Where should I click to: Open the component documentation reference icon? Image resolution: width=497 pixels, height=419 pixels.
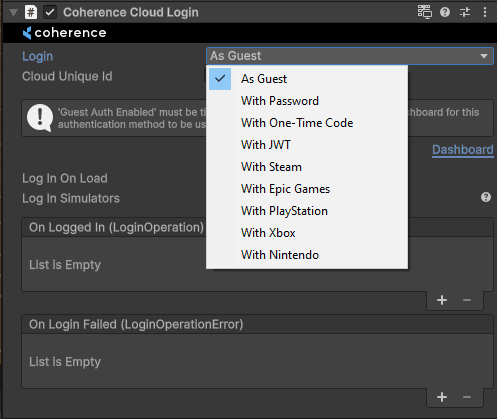point(425,12)
